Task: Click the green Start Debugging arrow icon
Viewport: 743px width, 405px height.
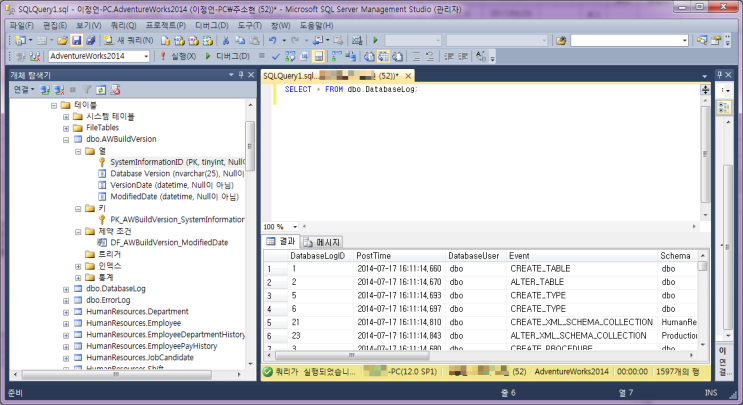Action: 375,41
